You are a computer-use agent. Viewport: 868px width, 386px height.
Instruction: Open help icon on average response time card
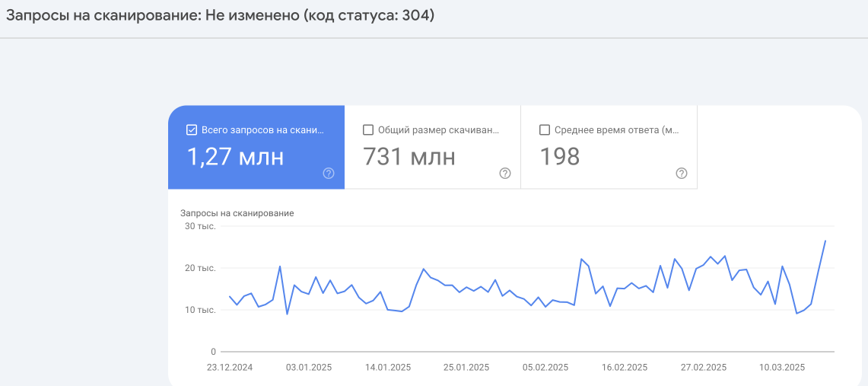tap(682, 174)
